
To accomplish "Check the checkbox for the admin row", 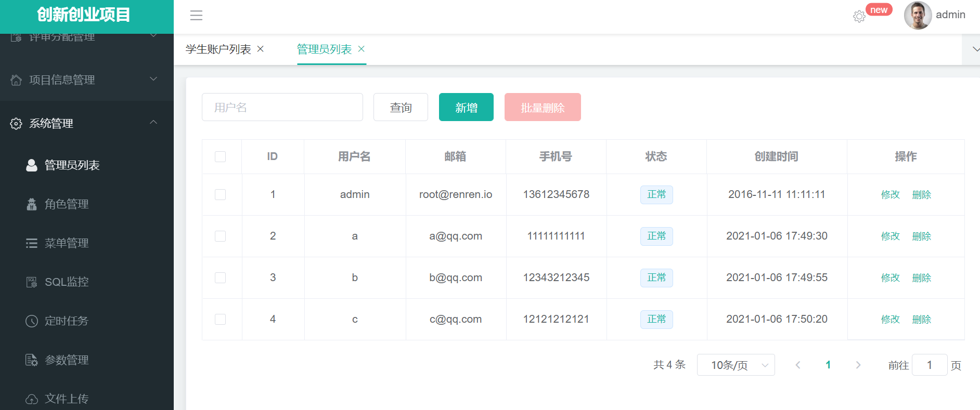I will [x=221, y=194].
